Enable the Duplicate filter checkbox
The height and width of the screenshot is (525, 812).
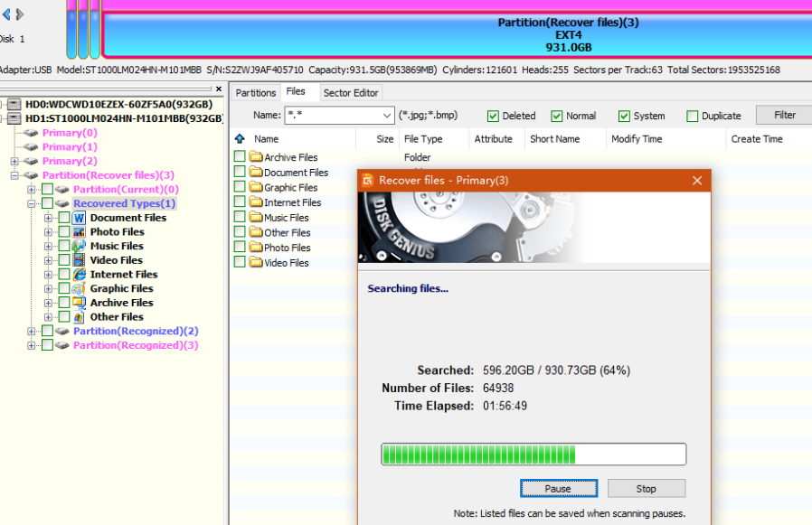pyautogui.click(x=692, y=116)
